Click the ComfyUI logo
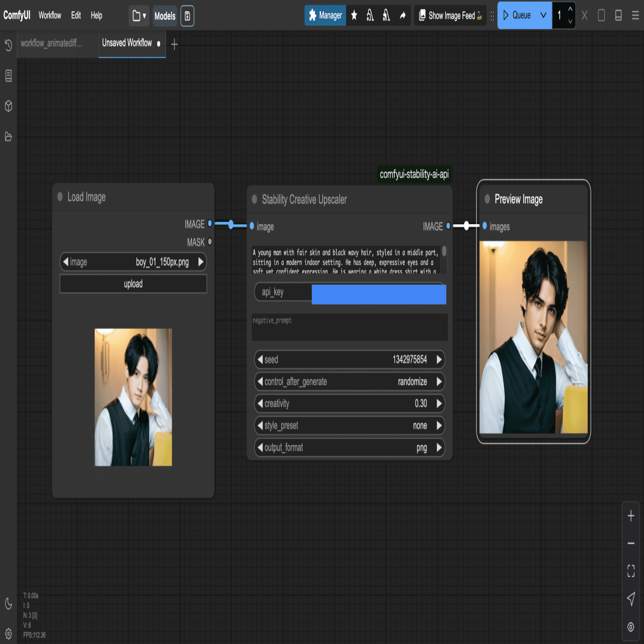The image size is (644, 644). click(x=17, y=15)
